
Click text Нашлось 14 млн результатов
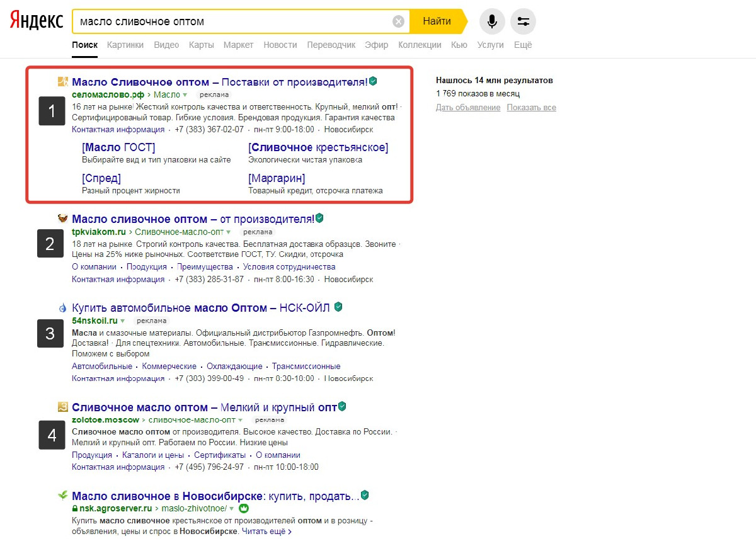click(x=494, y=81)
